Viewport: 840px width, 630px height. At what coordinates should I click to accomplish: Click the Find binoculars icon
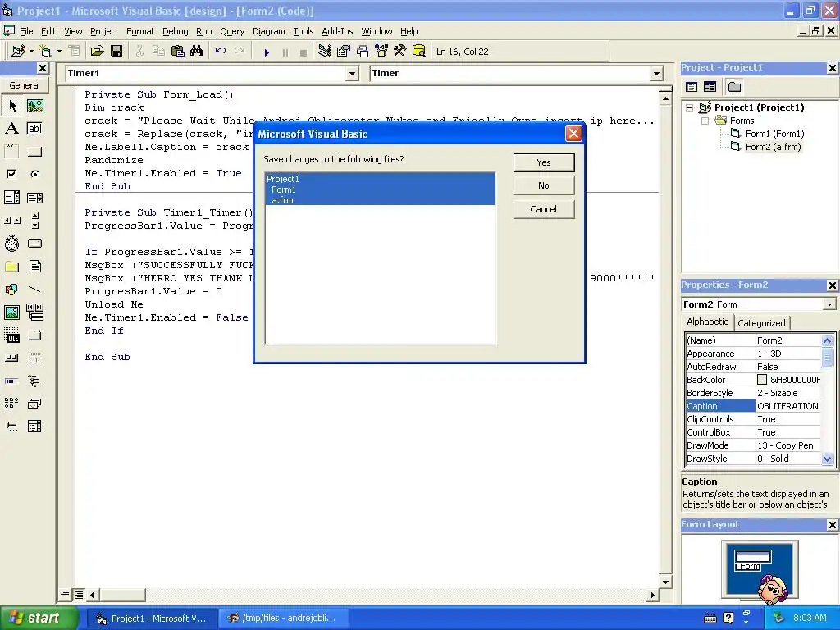(x=197, y=52)
